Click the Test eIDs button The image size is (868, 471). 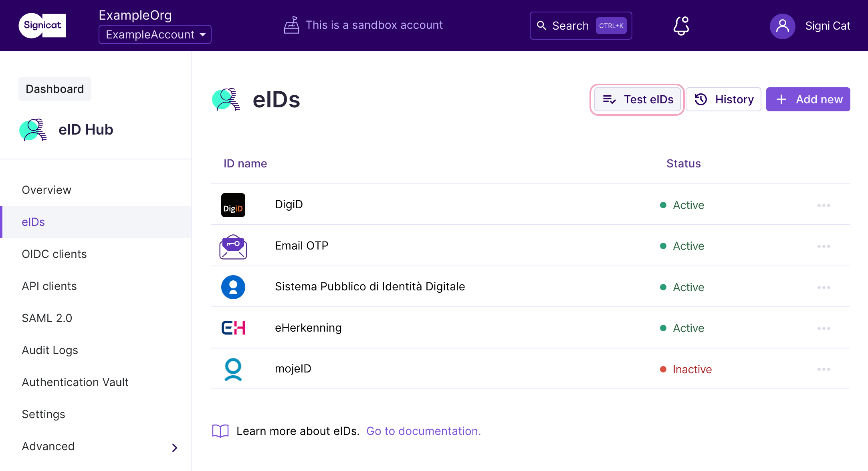point(637,99)
